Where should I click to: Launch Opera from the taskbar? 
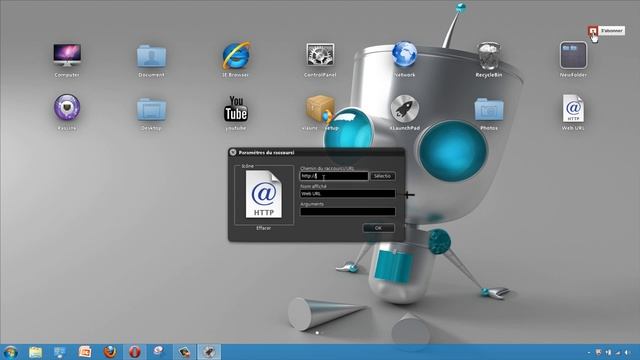pyautogui.click(x=135, y=352)
